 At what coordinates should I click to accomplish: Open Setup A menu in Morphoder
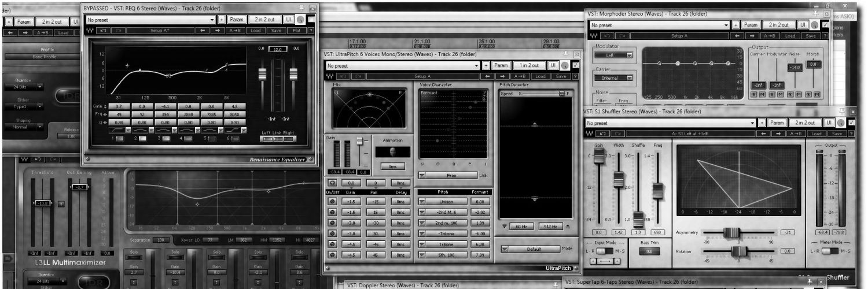coord(679,36)
